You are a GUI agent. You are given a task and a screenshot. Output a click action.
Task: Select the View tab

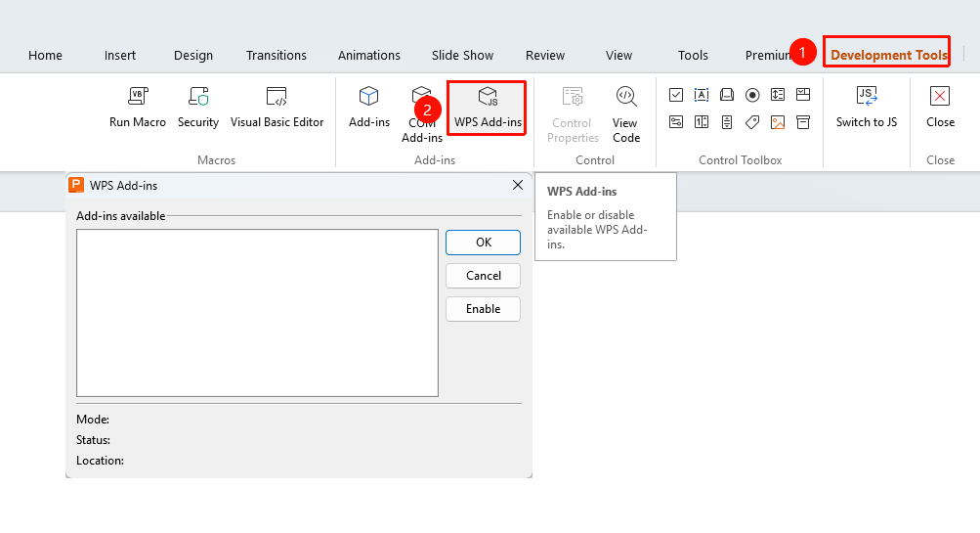pyautogui.click(x=618, y=55)
